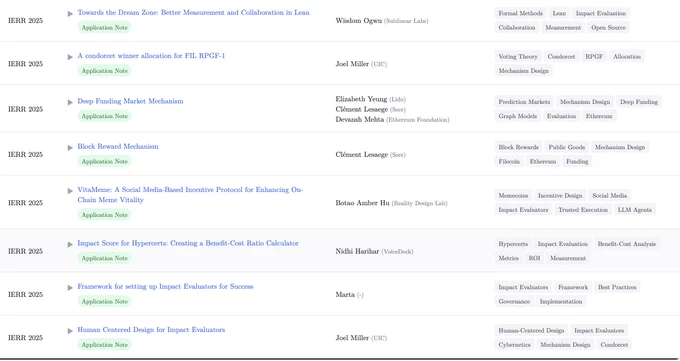Click the Trusted Execution tag

click(583, 210)
